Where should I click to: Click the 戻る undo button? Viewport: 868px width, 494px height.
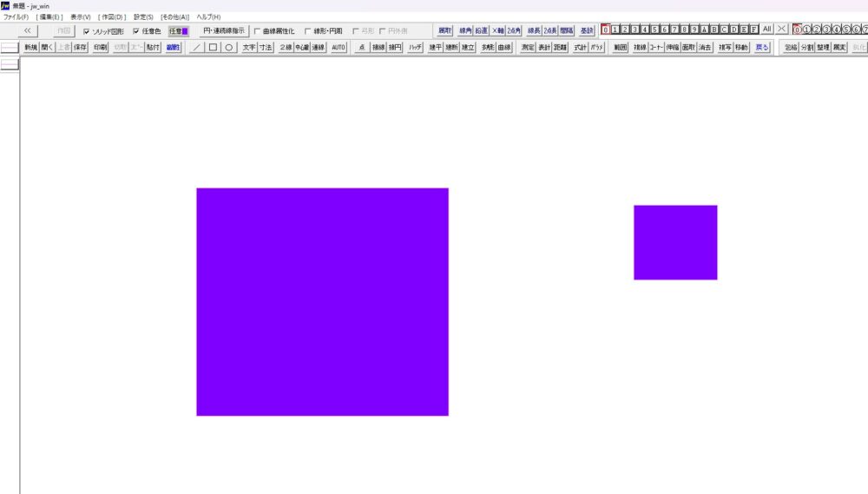[761, 48]
